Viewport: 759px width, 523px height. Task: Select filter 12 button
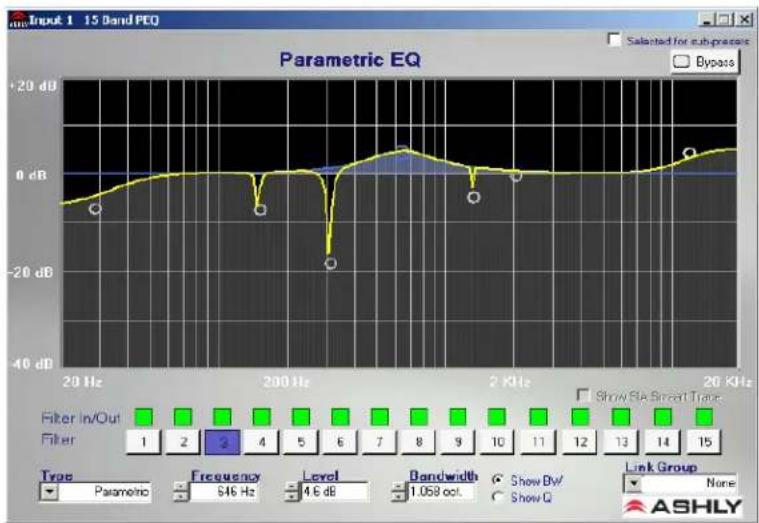coord(580,442)
